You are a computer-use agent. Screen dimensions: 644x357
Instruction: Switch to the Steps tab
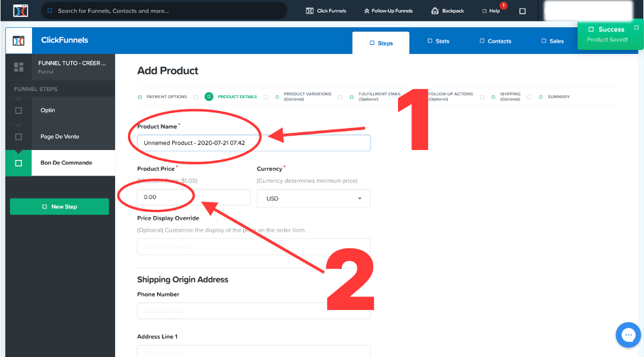(381, 43)
